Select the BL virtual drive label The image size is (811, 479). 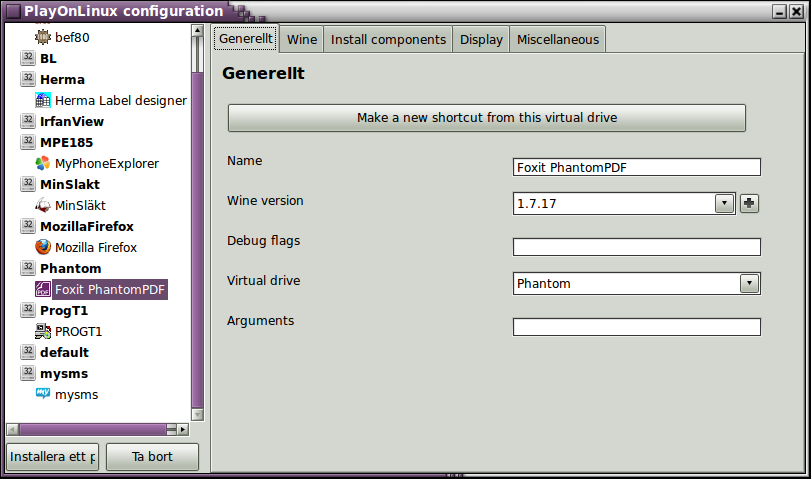click(49, 58)
